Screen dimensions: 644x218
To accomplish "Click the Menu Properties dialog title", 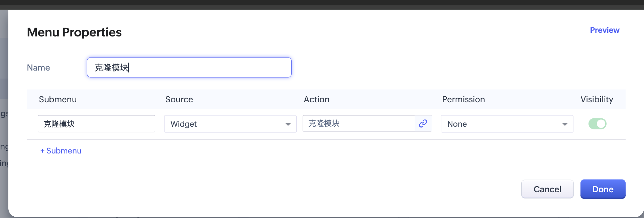I will pos(74,32).
